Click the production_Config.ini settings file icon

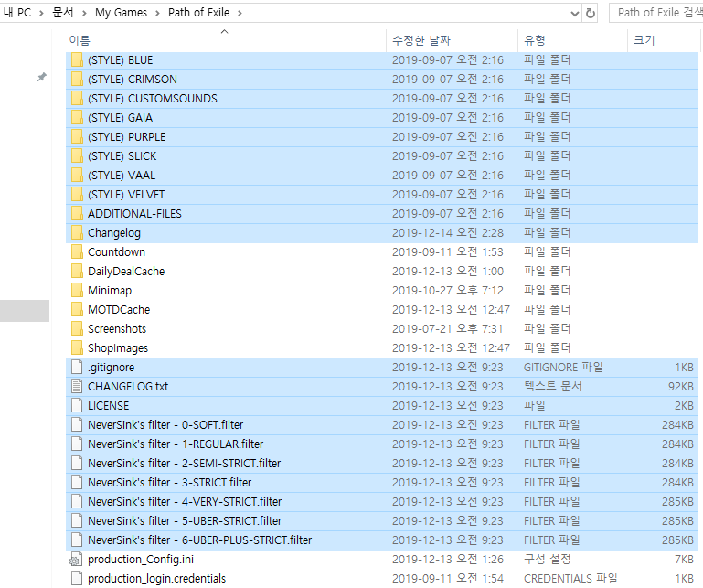[75, 560]
